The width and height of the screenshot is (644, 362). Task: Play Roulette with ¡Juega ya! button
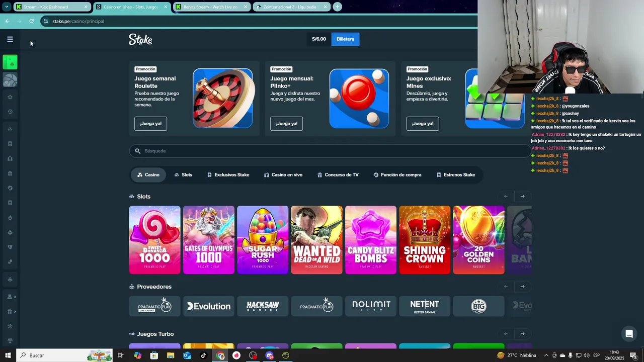150,124
